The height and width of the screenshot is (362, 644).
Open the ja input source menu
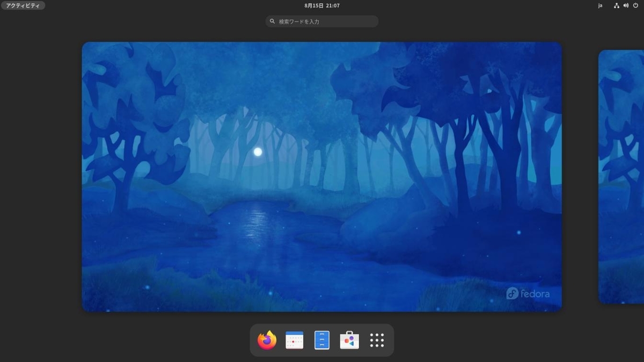pos(600,5)
